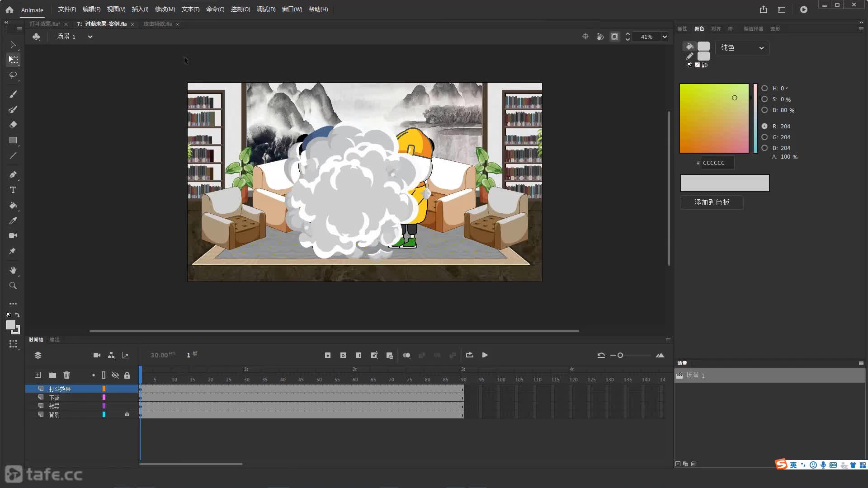Screen dimensions: 868x488
Task: Open the 修改(M) menu
Action: click(165, 9)
